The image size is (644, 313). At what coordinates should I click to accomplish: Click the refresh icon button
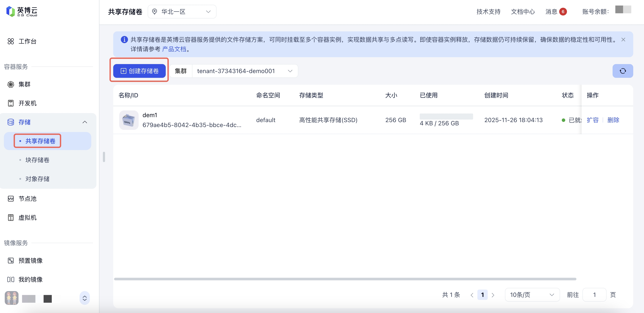pyautogui.click(x=622, y=71)
